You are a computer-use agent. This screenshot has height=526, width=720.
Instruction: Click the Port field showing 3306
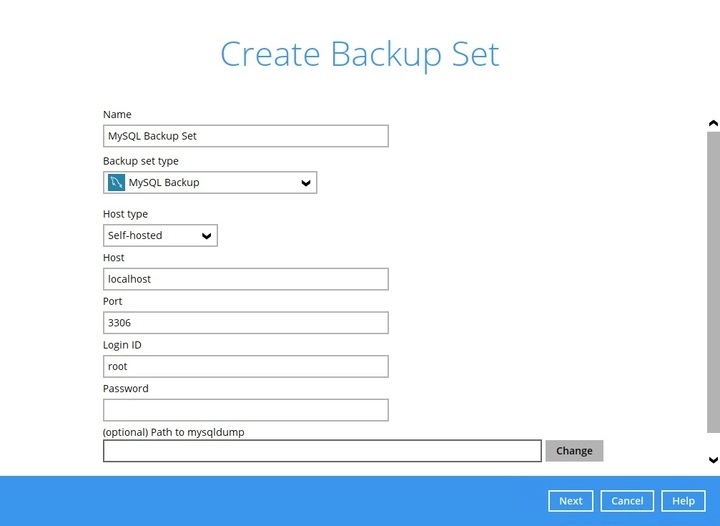pyautogui.click(x=246, y=323)
